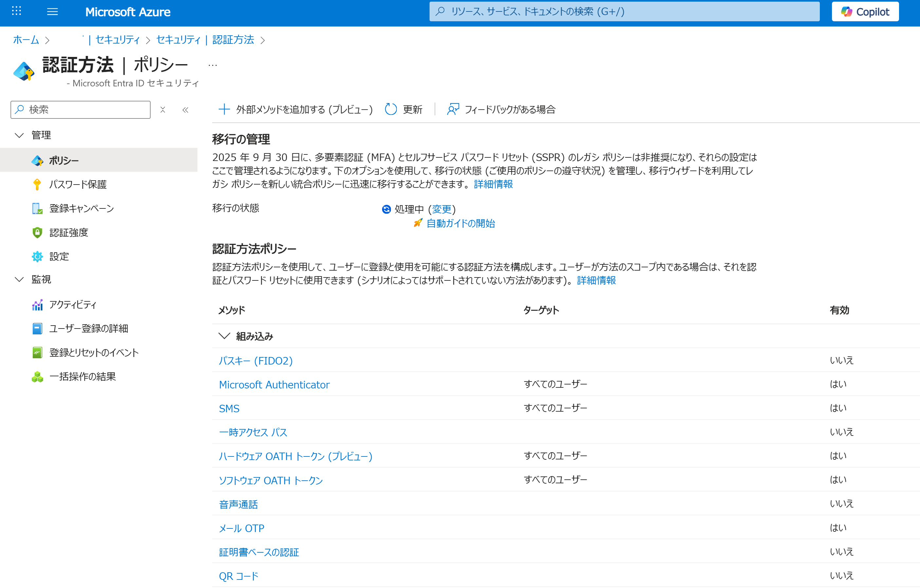
Task: Clear the sidebar search with X icon
Action: point(163,110)
